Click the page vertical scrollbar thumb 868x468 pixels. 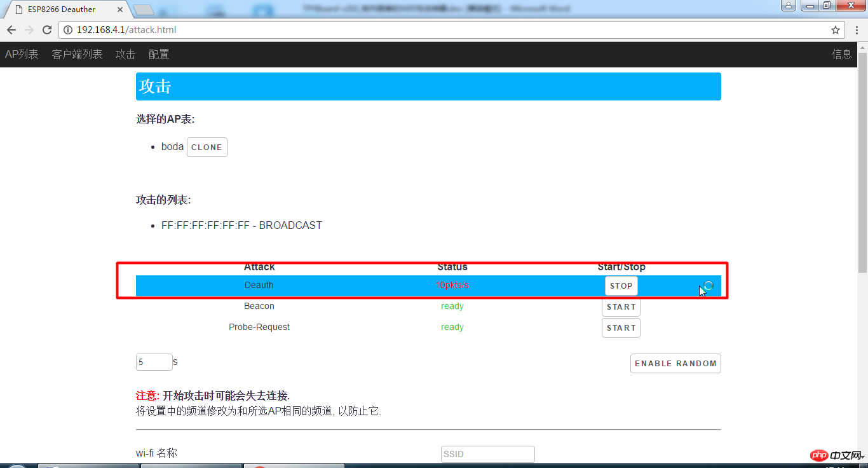862,162
